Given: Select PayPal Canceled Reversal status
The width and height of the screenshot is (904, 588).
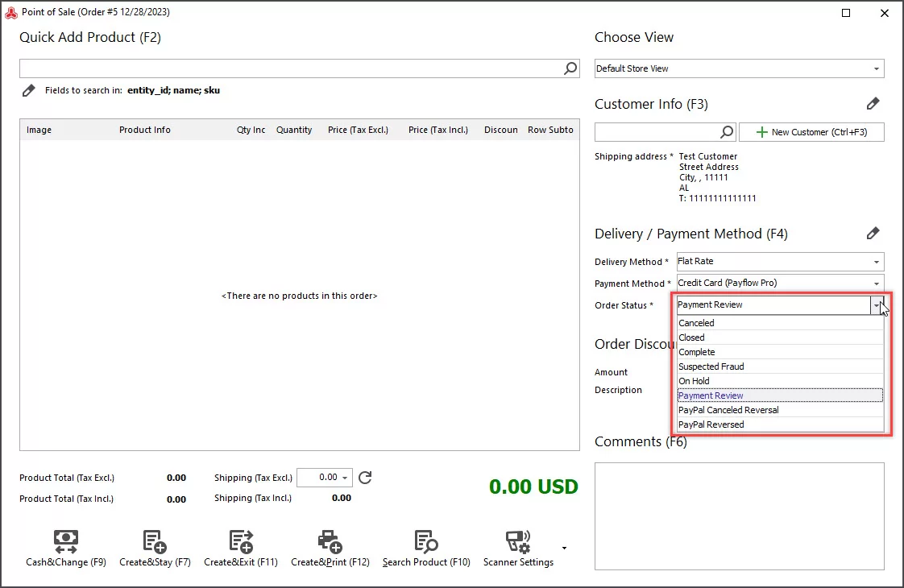Looking at the screenshot, I should 780,410.
